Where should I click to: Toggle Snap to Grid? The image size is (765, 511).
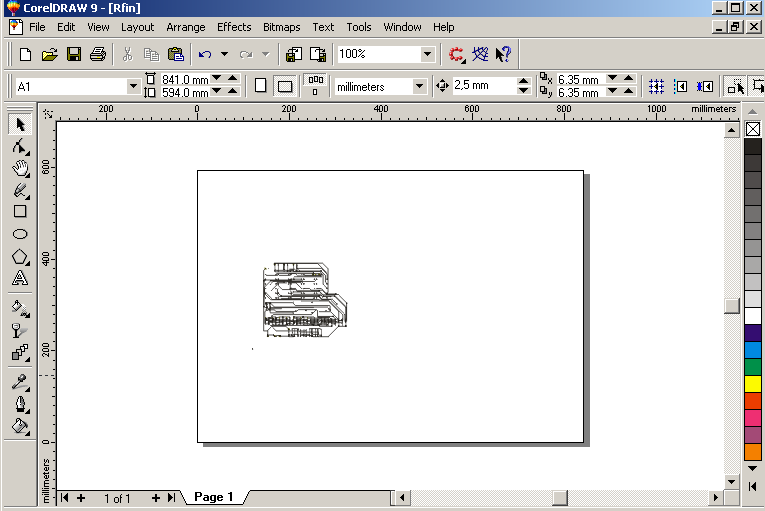[x=657, y=86]
